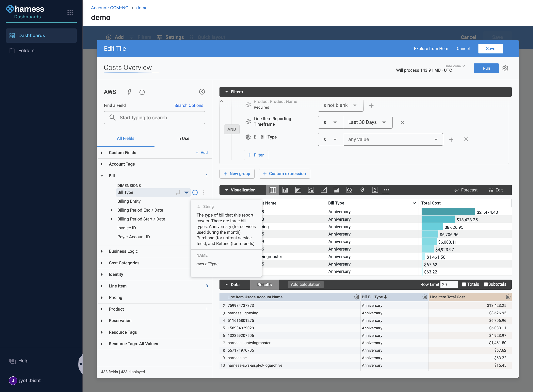Select the Map visualization icon
This screenshot has height=392, width=533.
362,190
